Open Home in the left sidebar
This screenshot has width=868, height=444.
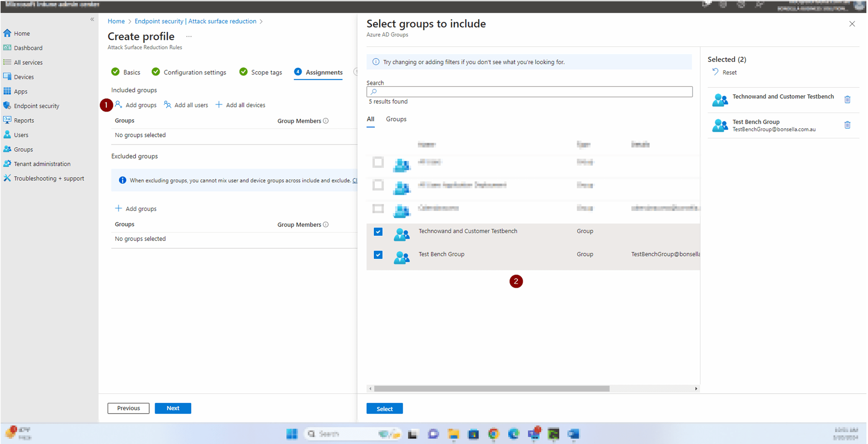tap(21, 33)
